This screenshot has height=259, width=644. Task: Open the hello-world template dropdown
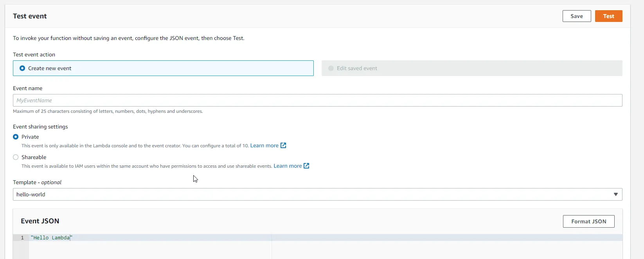pyautogui.click(x=317, y=194)
